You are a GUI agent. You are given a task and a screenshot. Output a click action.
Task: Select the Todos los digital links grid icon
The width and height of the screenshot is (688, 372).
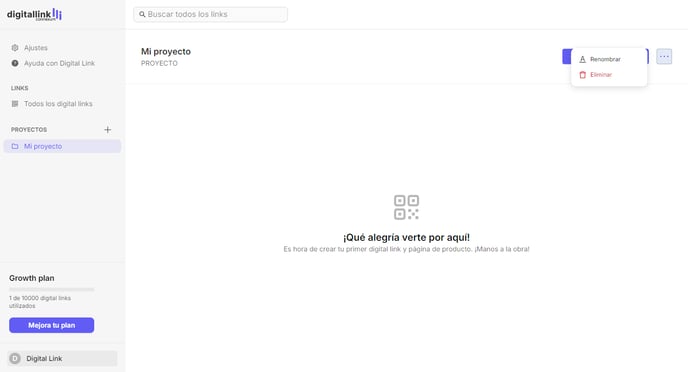15,104
